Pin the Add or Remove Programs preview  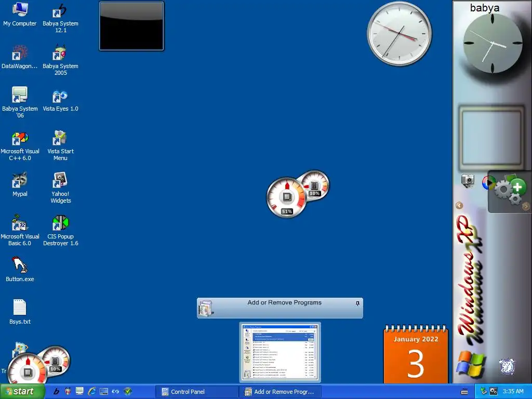pyautogui.click(x=357, y=303)
